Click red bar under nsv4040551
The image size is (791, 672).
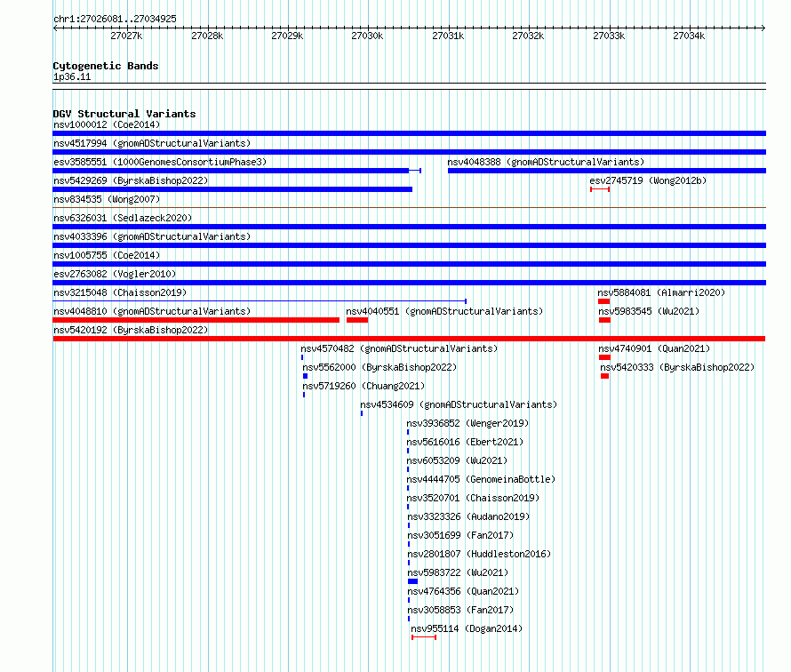tap(357, 320)
